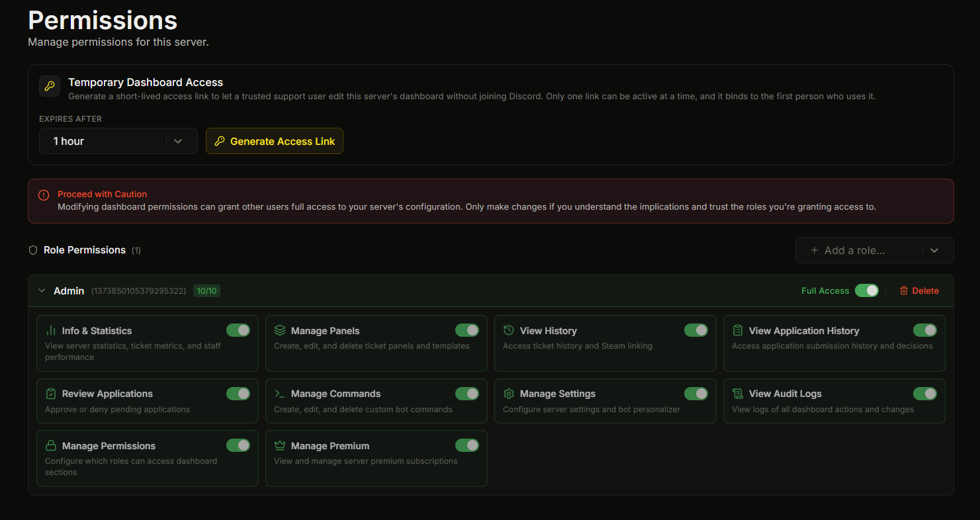This screenshot has width=980, height=520.
Task: Click the trash icon next to Delete
Action: [904, 290]
